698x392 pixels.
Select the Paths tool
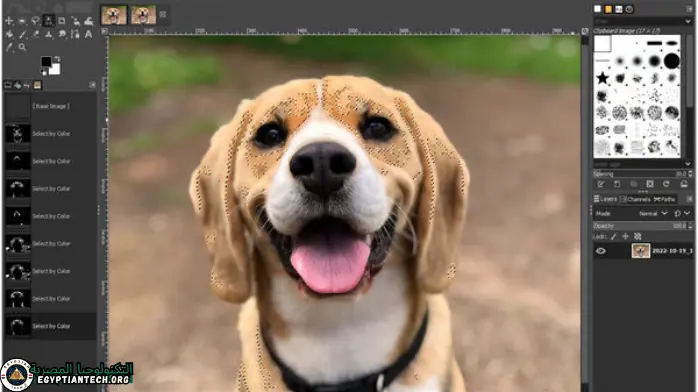[75, 34]
